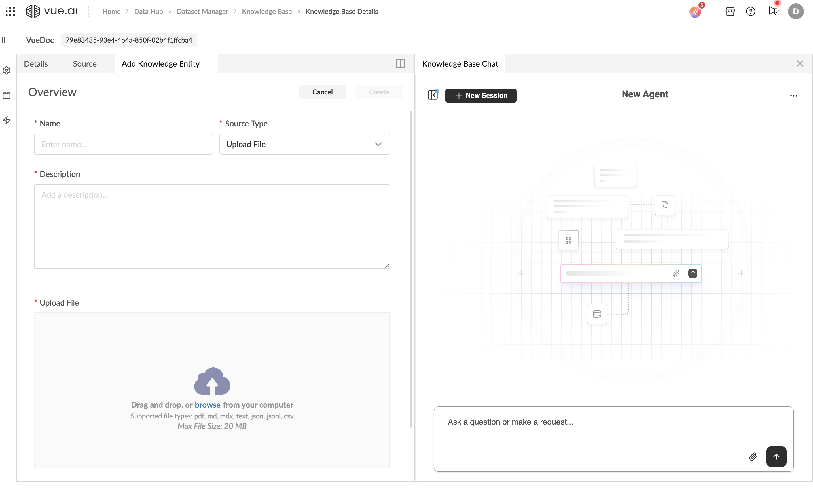813x504 pixels.
Task: Click the Max File Size text
Action: tap(212, 426)
